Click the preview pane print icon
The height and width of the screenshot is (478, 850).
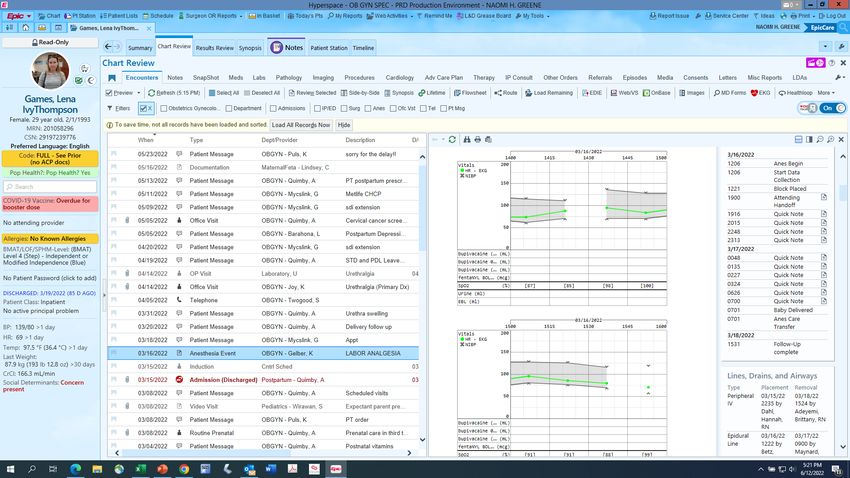click(x=478, y=140)
